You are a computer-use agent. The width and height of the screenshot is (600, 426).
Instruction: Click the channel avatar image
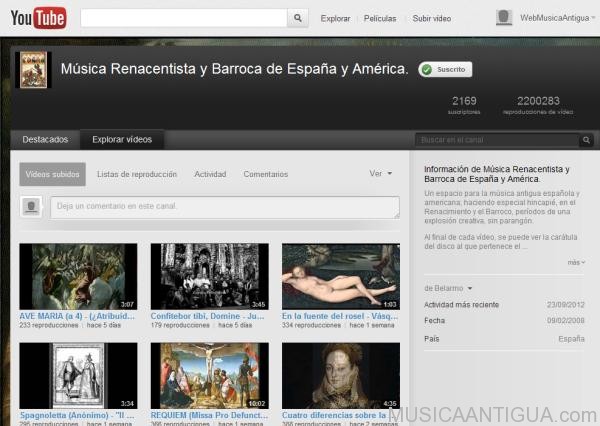coord(33,70)
